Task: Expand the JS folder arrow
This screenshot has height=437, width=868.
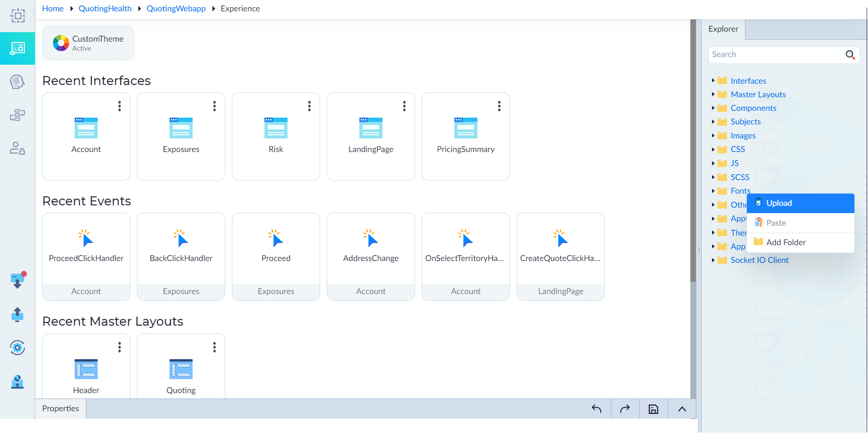Action: (713, 163)
